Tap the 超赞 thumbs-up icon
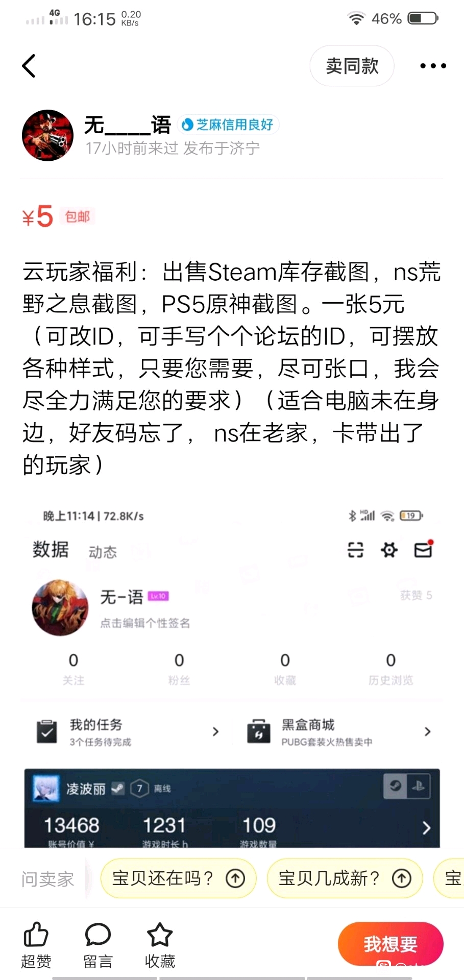The width and height of the screenshot is (464, 980). 36,935
